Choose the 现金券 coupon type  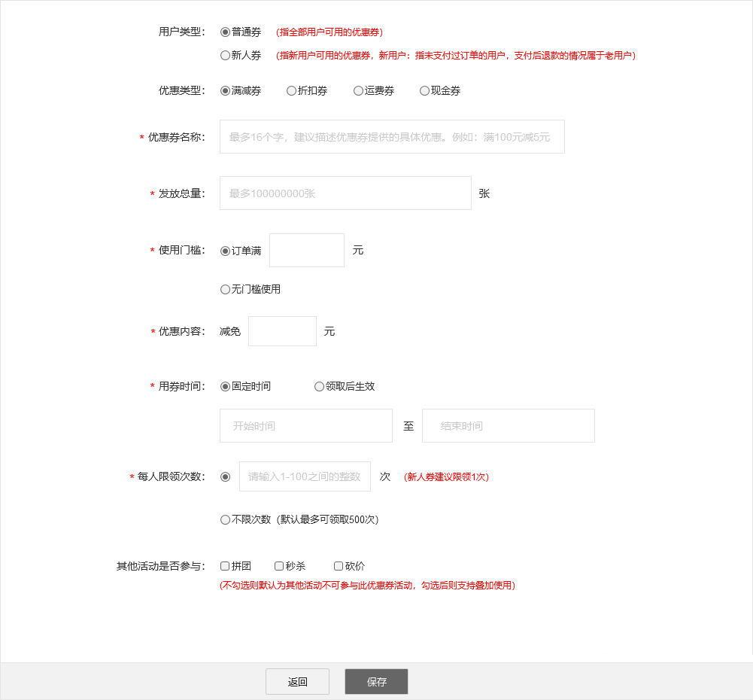coord(424,91)
